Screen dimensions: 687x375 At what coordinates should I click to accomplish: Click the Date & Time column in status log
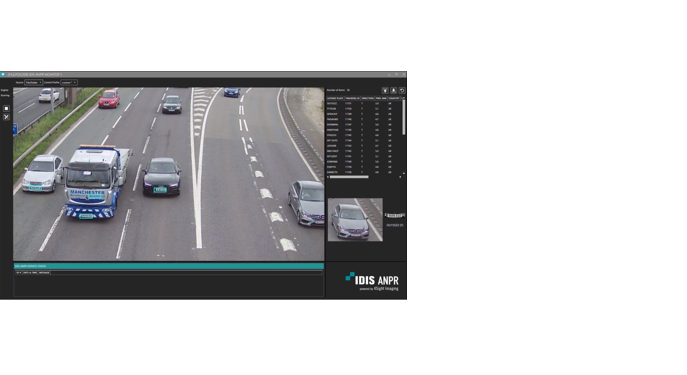tap(30, 272)
